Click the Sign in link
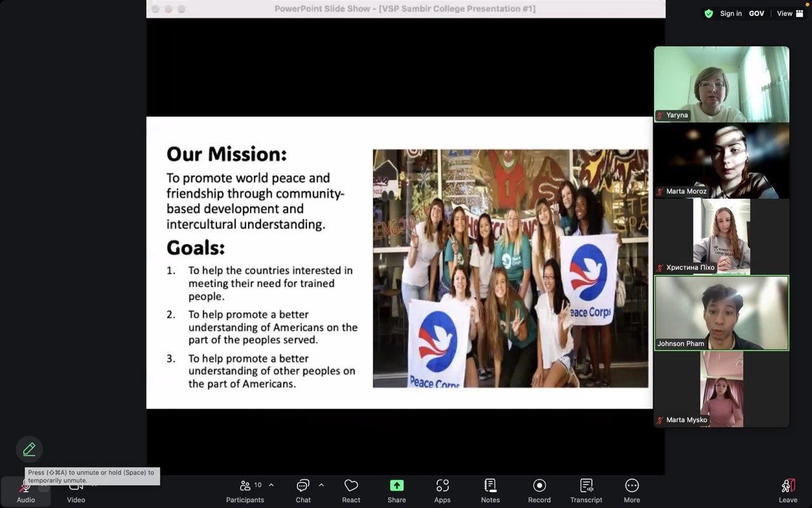Image resolution: width=812 pixels, height=508 pixels. click(x=731, y=13)
